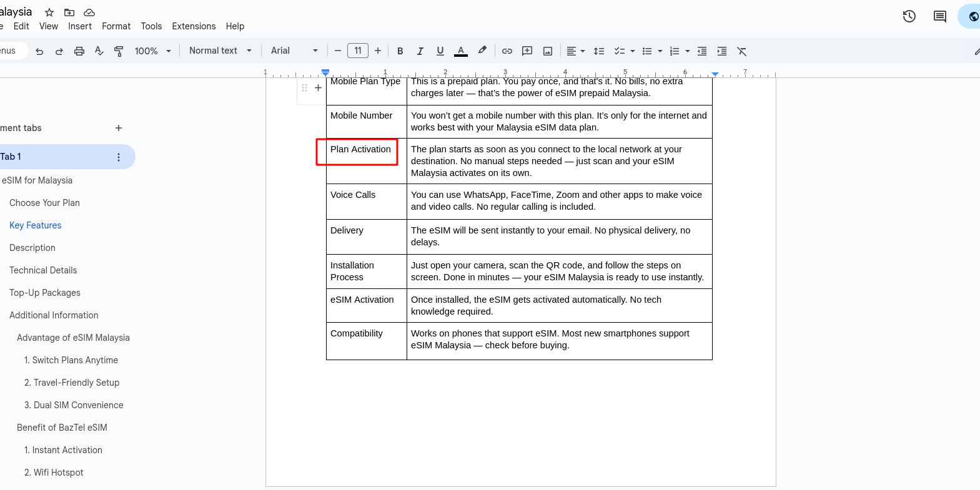Insert a link using the link icon

point(507,51)
